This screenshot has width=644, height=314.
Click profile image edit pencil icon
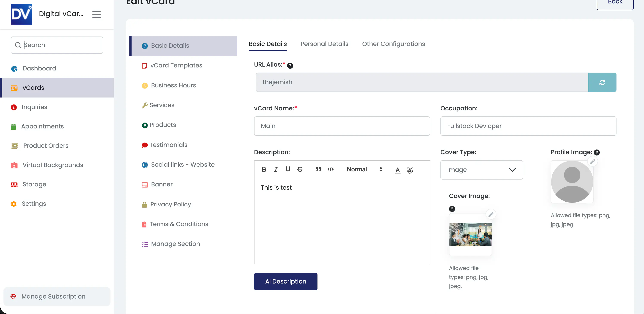(x=592, y=162)
